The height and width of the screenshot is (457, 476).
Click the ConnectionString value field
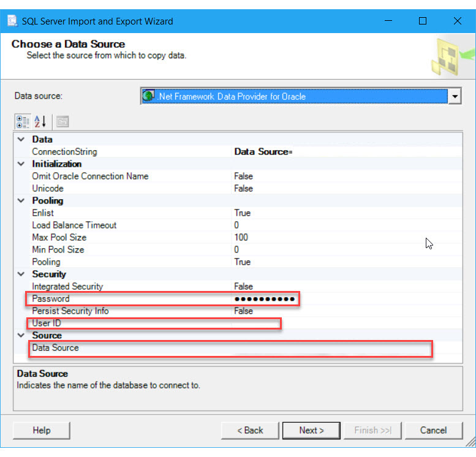click(347, 151)
